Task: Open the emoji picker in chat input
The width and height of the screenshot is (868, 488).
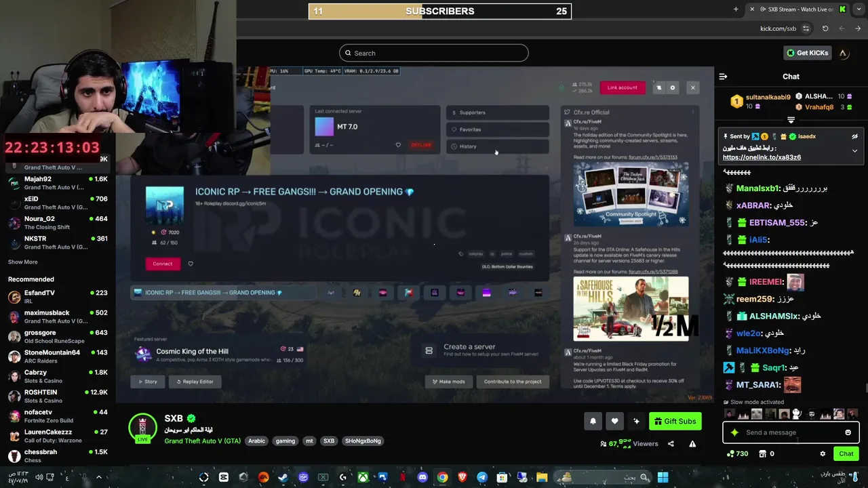Action: click(848, 432)
